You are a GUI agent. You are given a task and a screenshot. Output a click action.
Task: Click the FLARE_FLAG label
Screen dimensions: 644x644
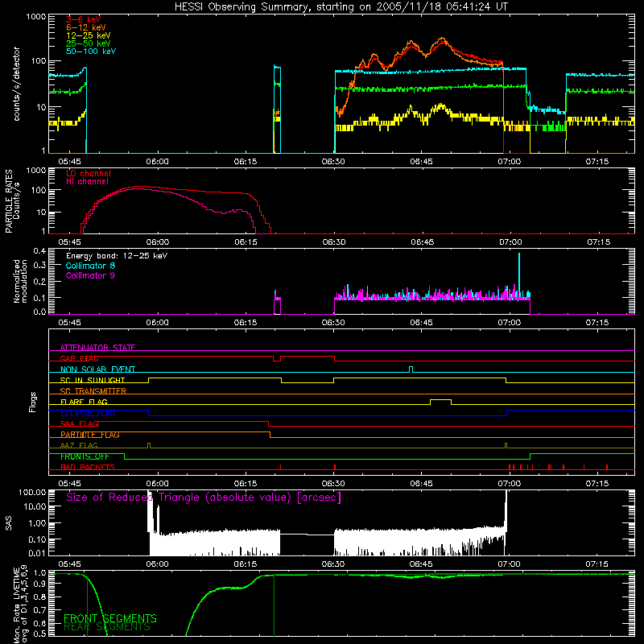84,402
